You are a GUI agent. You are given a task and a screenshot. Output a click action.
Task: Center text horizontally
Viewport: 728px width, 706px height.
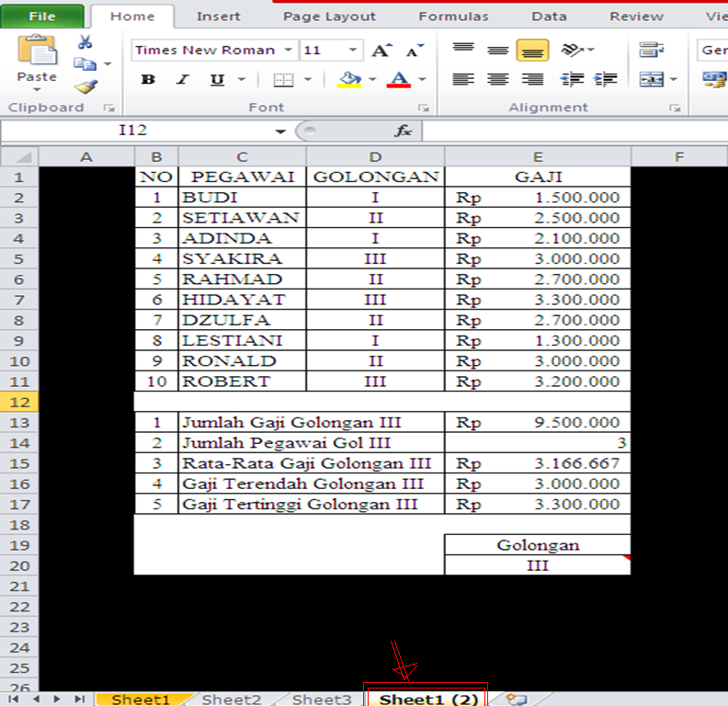[x=497, y=79]
